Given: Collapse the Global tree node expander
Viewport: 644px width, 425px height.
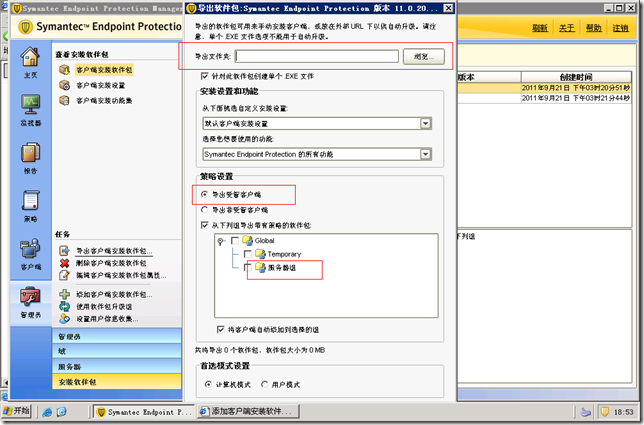Looking at the screenshot, I should [x=221, y=241].
